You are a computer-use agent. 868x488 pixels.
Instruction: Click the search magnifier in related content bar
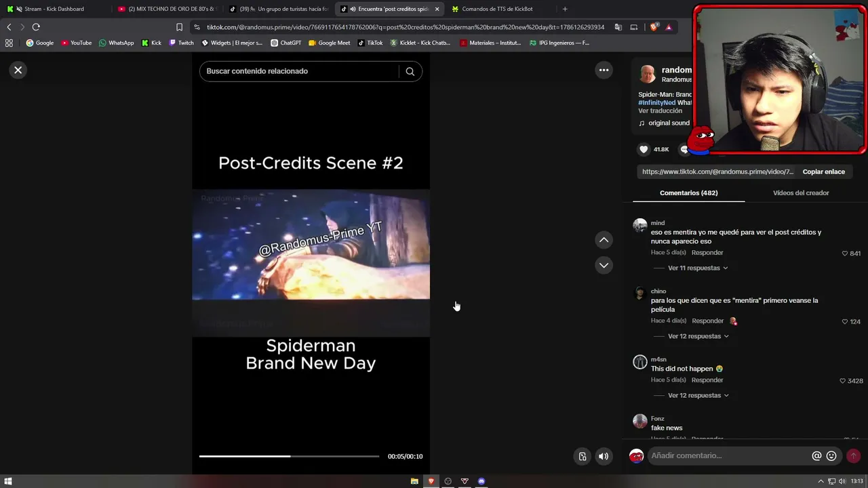point(410,71)
